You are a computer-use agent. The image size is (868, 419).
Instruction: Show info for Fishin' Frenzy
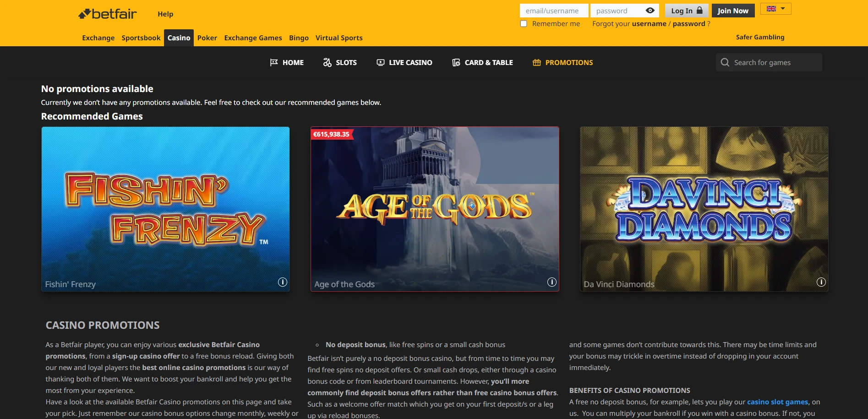click(x=283, y=282)
